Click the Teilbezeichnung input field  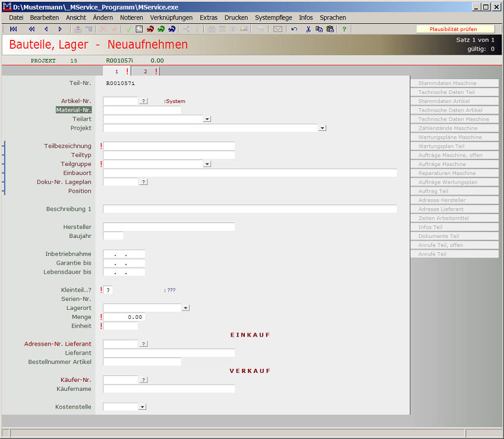pos(169,146)
